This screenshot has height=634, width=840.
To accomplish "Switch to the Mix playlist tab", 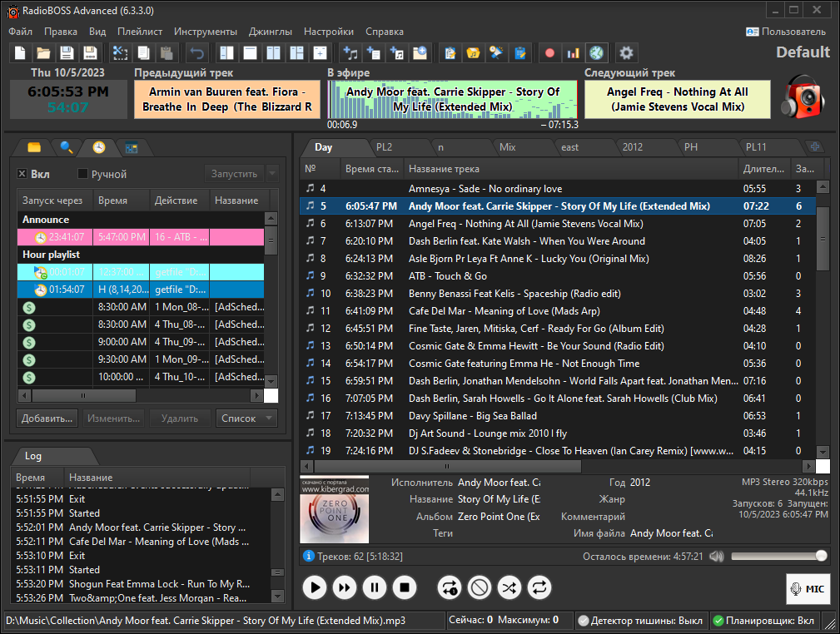I will point(507,147).
